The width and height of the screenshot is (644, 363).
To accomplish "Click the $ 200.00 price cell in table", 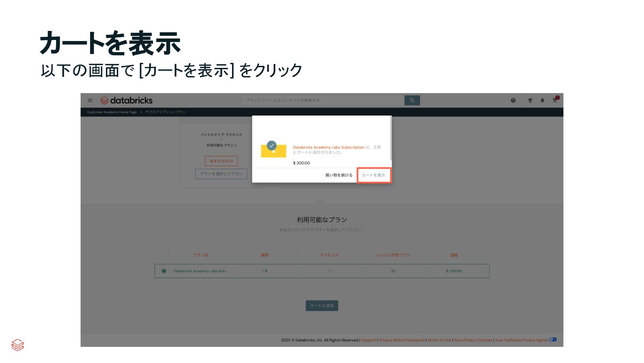I will click(x=454, y=271).
